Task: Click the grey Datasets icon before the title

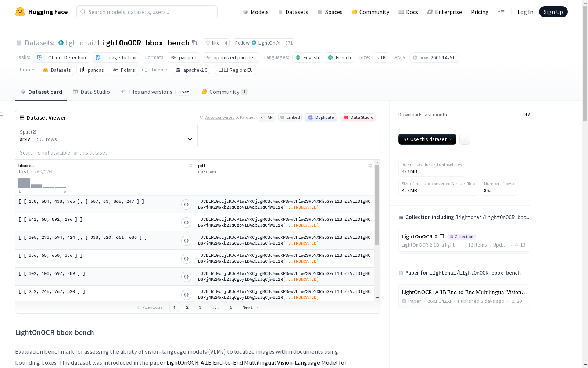Action: click(x=19, y=43)
